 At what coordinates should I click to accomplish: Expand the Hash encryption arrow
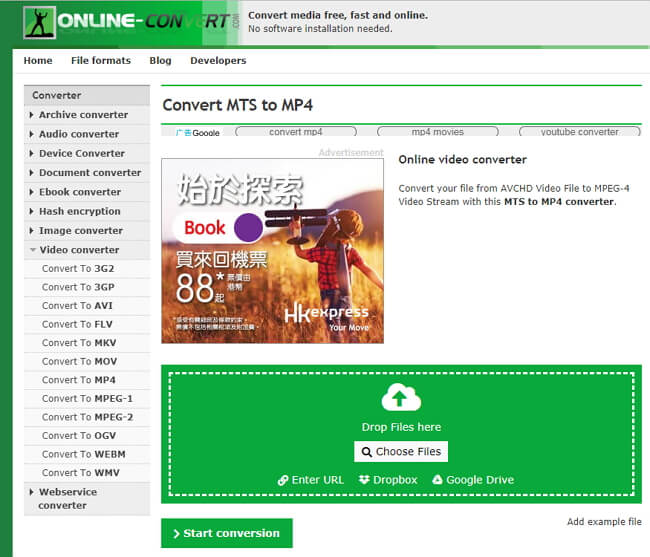(32, 211)
